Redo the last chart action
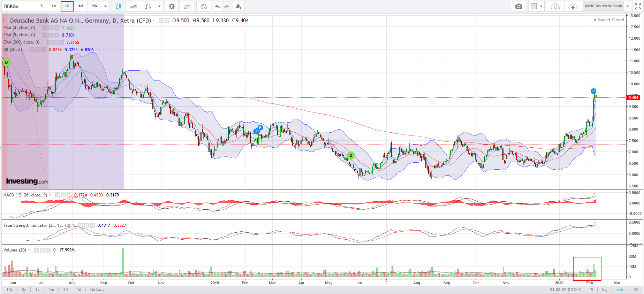The height and width of the screenshot is (294, 644). point(226,6)
